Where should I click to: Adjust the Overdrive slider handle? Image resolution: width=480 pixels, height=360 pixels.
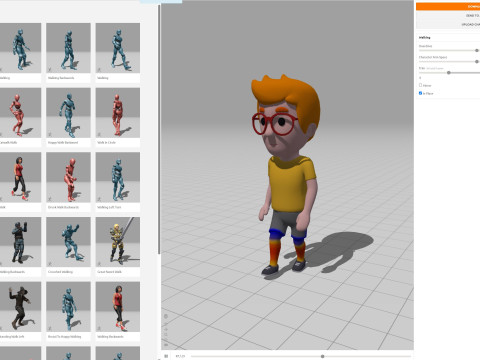477,50
